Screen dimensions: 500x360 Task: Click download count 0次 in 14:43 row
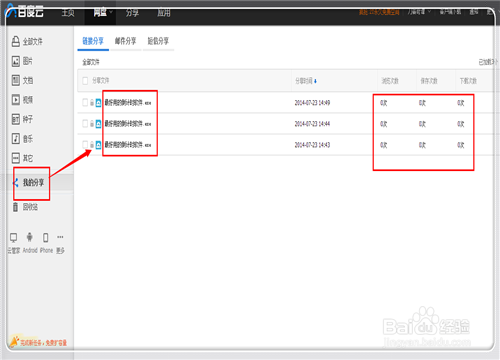pyautogui.click(x=461, y=145)
